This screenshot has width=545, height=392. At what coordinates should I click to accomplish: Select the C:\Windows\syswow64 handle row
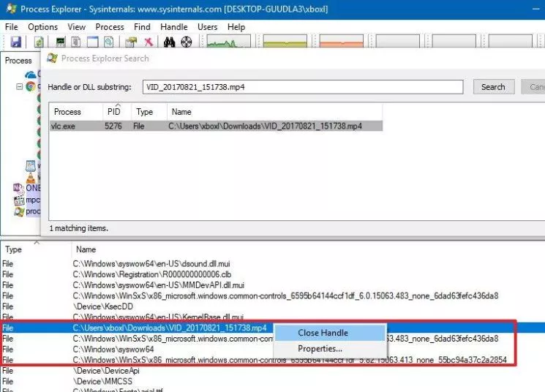[272, 350]
